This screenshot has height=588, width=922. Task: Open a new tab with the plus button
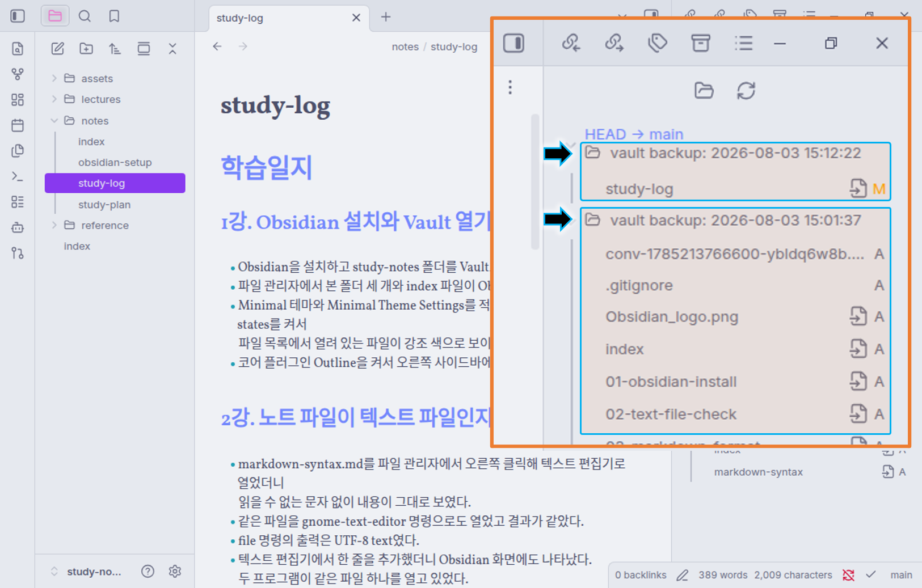tap(386, 17)
